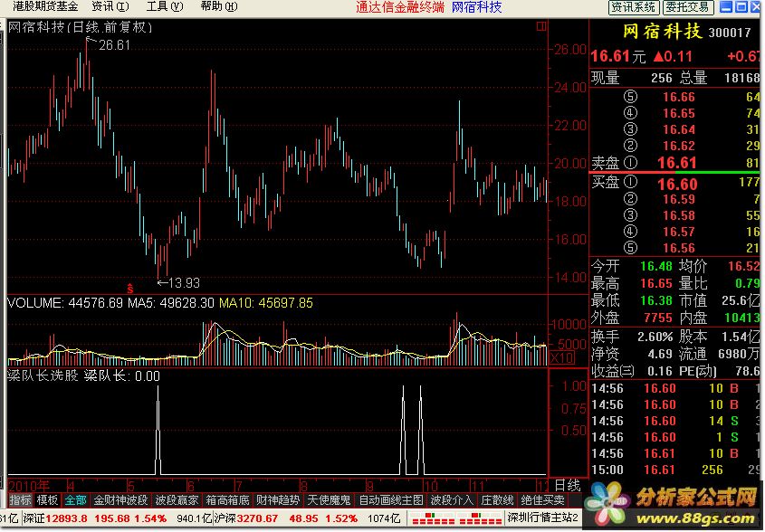The height and width of the screenshot is (532, 765).
Task: Click the 委托交易 button
Action: click(688, 7)
